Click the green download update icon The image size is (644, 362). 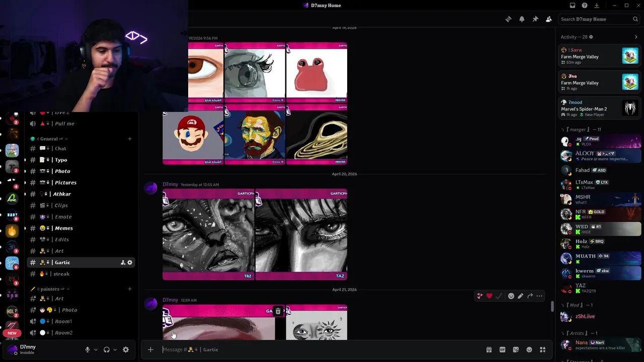click(x=597, y=6)
